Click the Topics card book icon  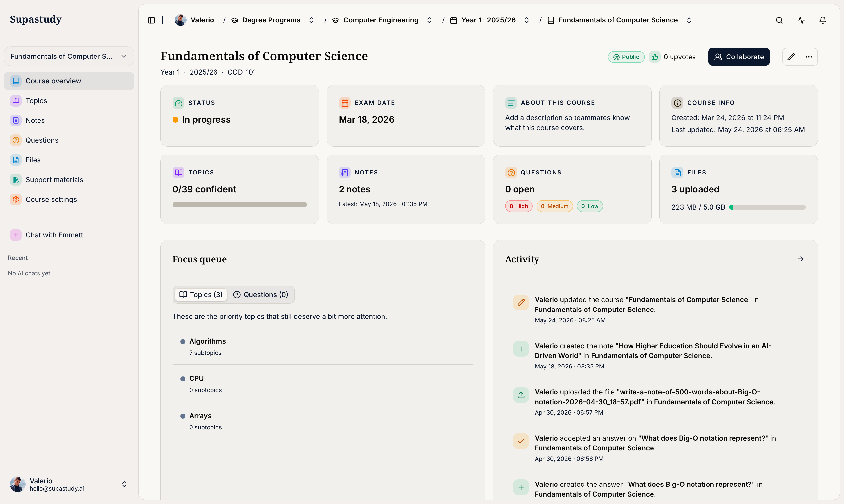coord(179,173)
